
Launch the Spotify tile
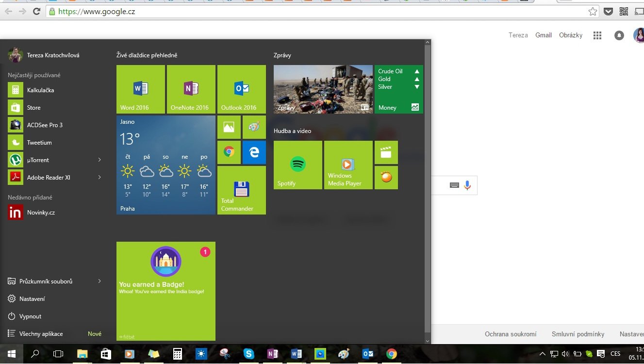pos(298,165)
